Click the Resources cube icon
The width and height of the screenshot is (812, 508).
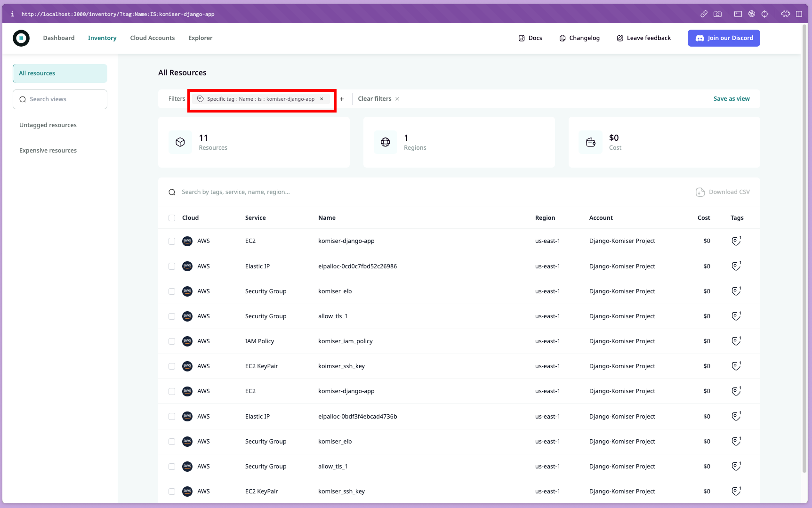[180, 142]
